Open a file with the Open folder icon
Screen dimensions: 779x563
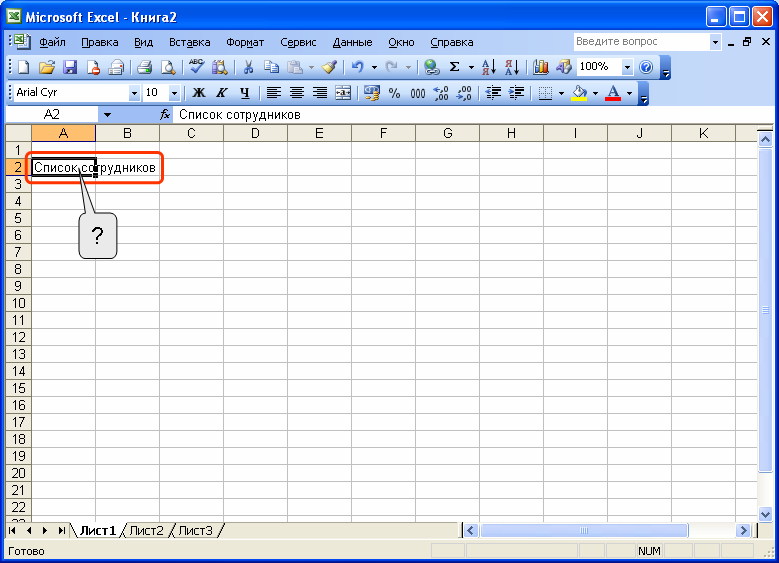[x=46, y=67]
